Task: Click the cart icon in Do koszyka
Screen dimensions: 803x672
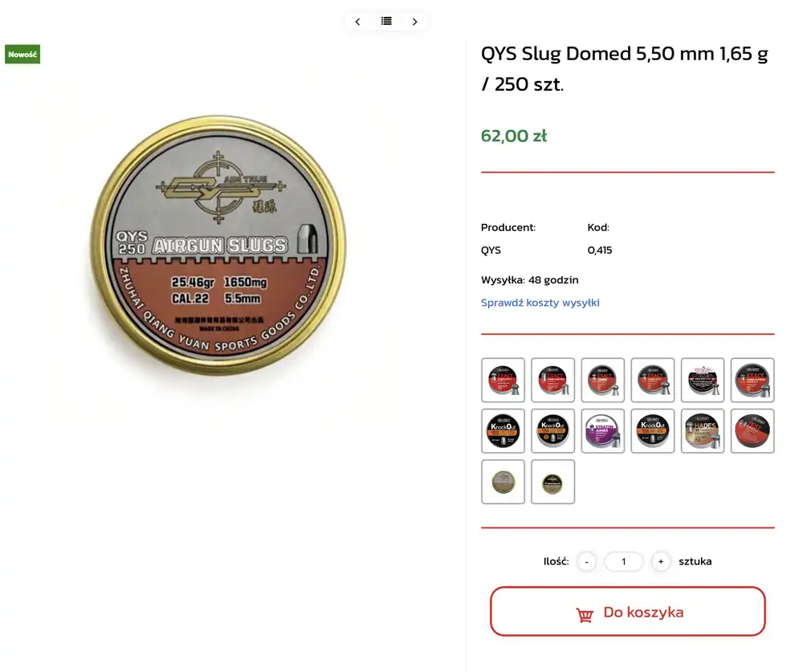Action: 585,614
